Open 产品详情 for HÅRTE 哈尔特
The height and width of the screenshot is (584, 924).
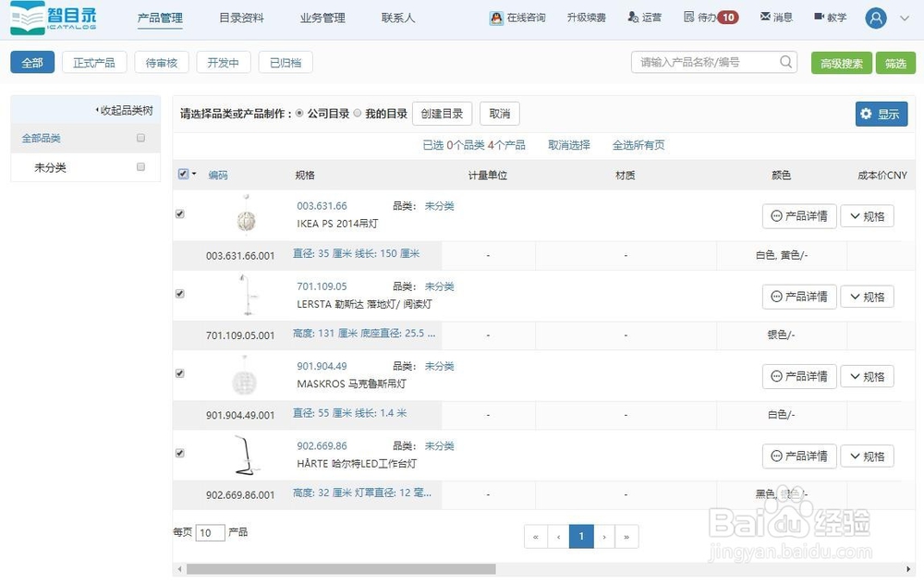tap(799, 456)
